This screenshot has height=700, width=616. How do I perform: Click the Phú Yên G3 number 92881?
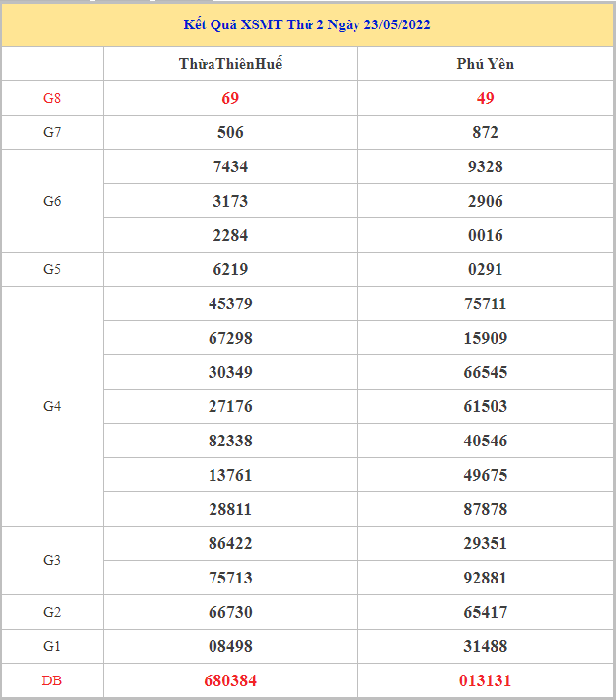(x=485, y=578)
